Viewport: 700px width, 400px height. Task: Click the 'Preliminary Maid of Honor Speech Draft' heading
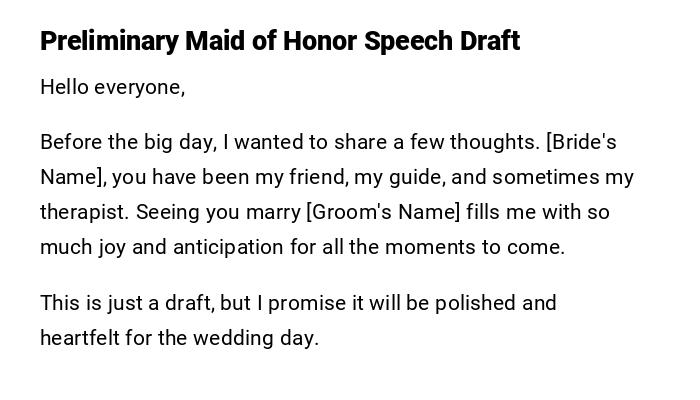click(280, 41)
